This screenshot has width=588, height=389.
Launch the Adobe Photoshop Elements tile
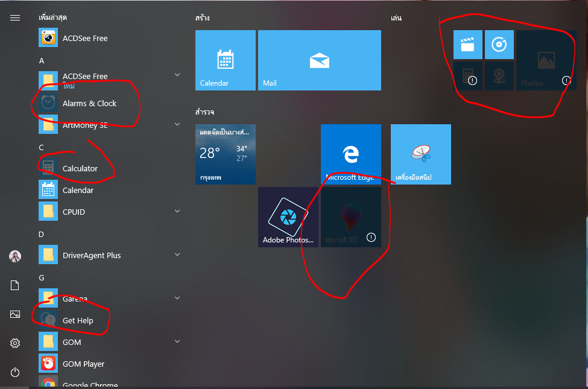point(288,217)
